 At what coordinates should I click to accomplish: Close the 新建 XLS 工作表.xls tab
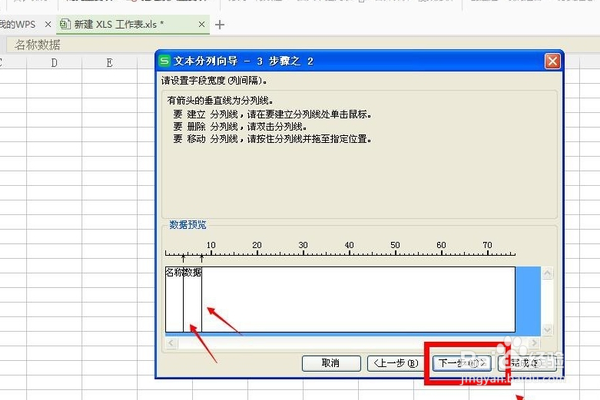pyautogui.click(x=202, y=24)
